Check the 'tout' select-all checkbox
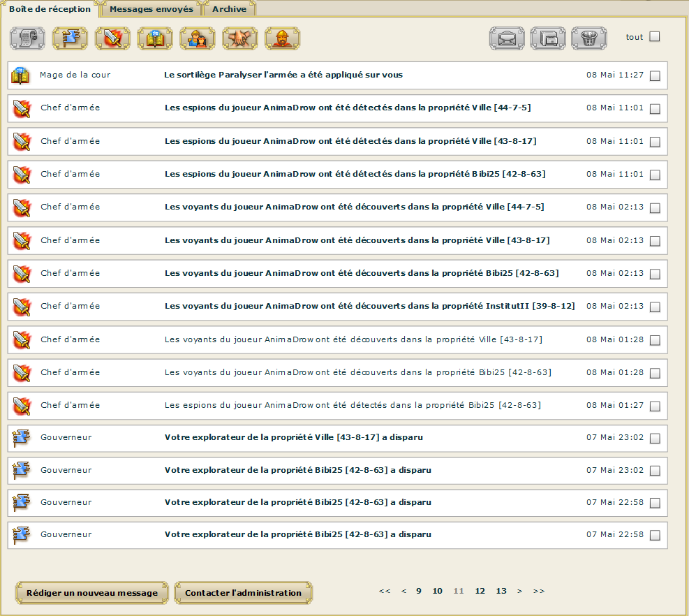This screenshot has height=616, width=689. click(x=655, y=37)
